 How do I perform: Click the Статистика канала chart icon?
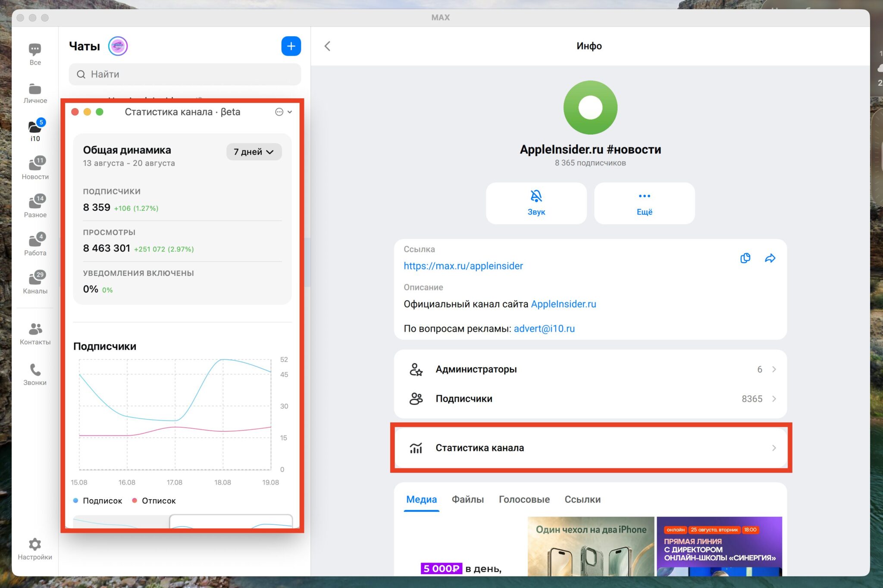pos(416,448)
